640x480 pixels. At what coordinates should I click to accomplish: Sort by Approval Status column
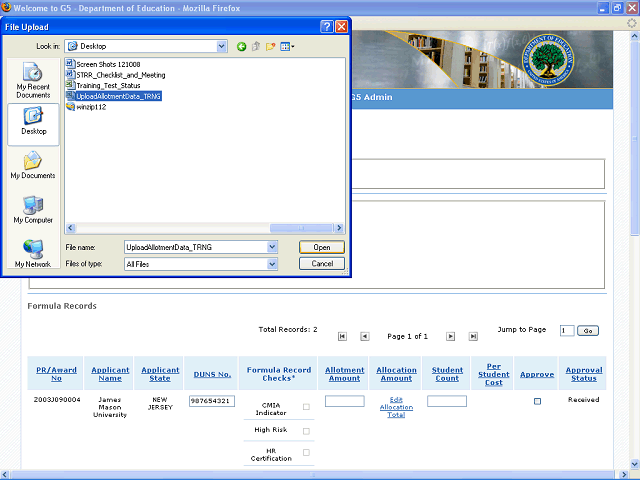[x=584, y=374]
